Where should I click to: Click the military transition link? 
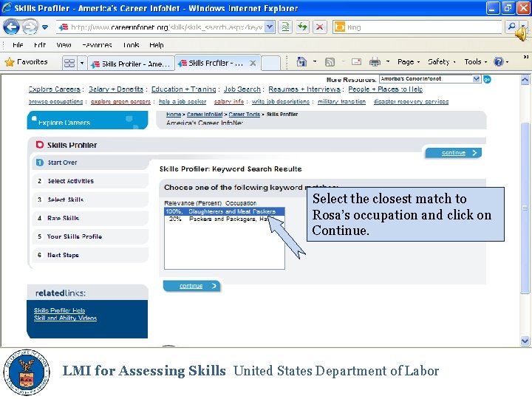341,101
